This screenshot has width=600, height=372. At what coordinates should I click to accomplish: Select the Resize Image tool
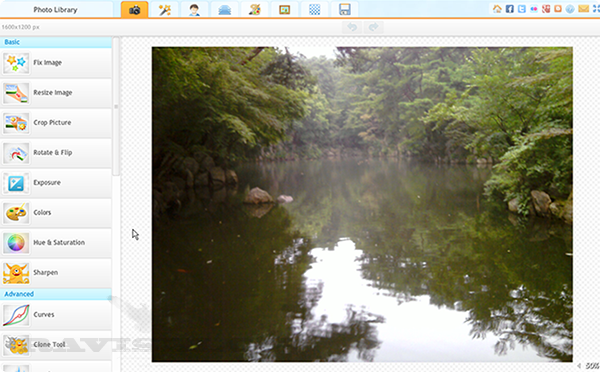[x=56, y=93]
